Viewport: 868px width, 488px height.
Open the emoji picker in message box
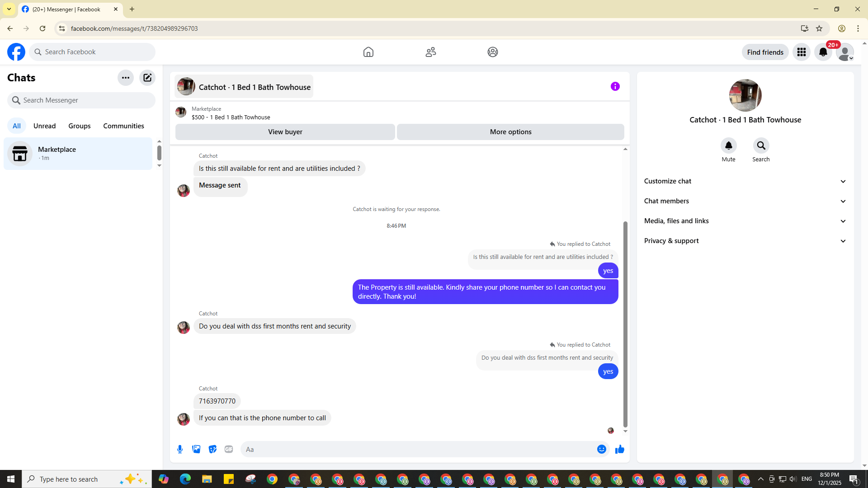point(601,449)
